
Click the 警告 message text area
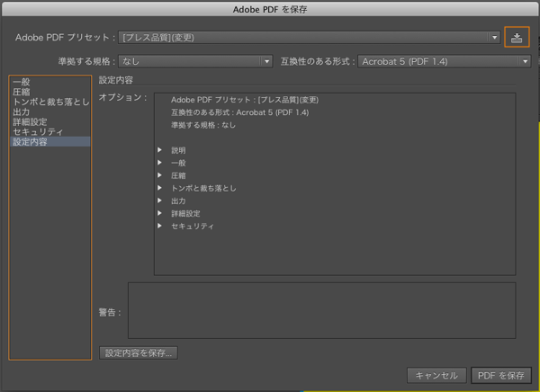pos(322,310)
